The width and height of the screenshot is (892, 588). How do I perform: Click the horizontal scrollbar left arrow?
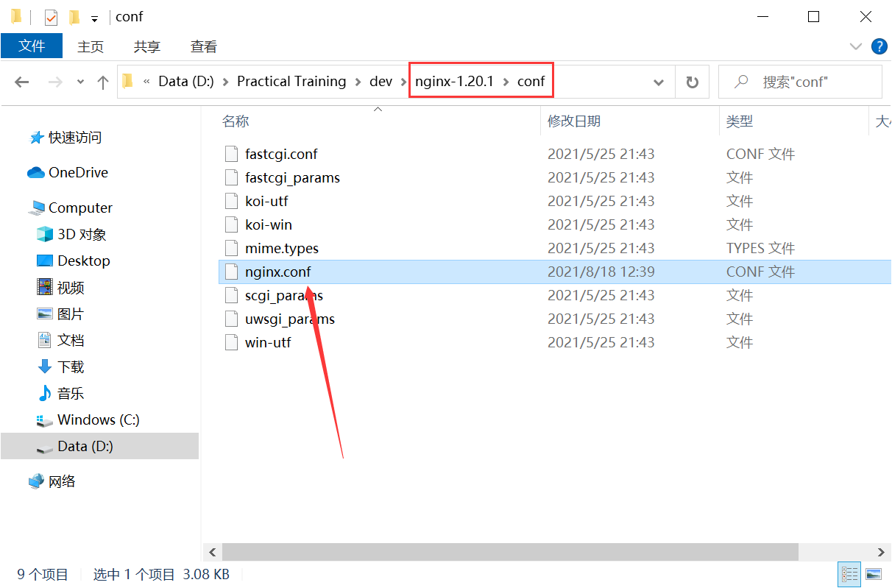(213, 552)
